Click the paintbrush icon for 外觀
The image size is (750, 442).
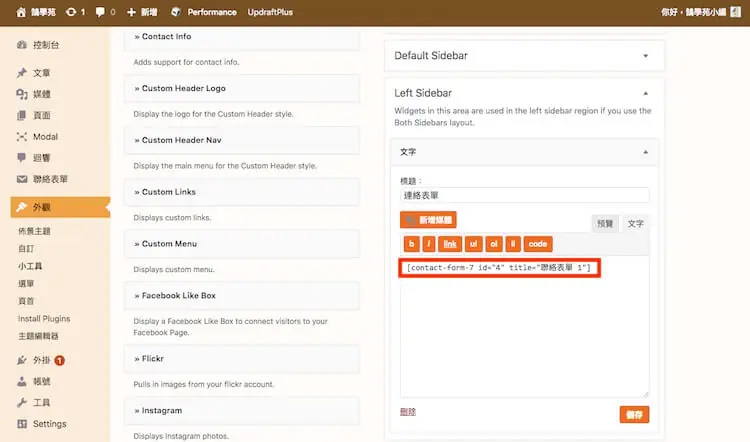click(x=22, y=207)
